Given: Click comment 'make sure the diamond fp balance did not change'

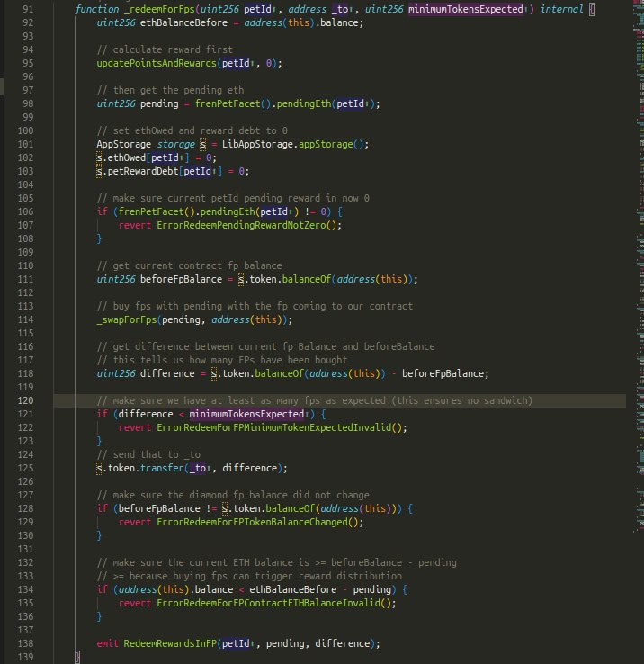Looking at the screenshot, I should click(233, 495).
